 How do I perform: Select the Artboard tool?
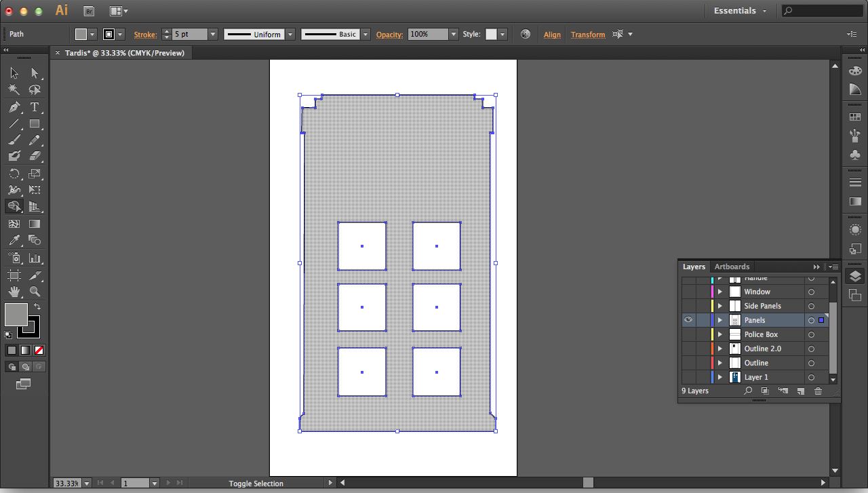tap(14, 275)
